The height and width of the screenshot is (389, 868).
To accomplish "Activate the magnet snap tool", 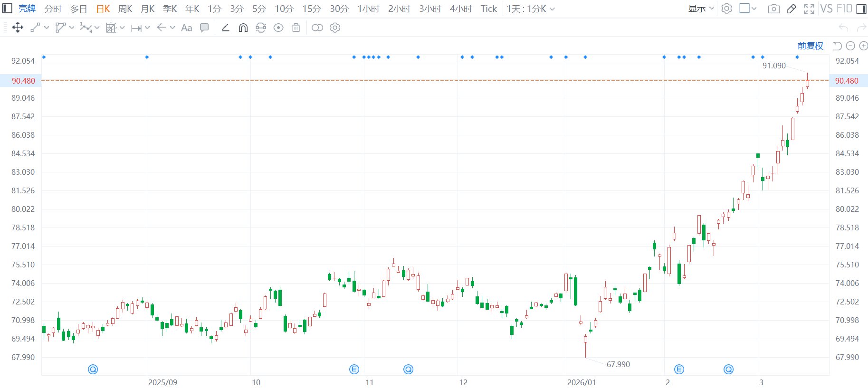I will [x=243, y=28].
